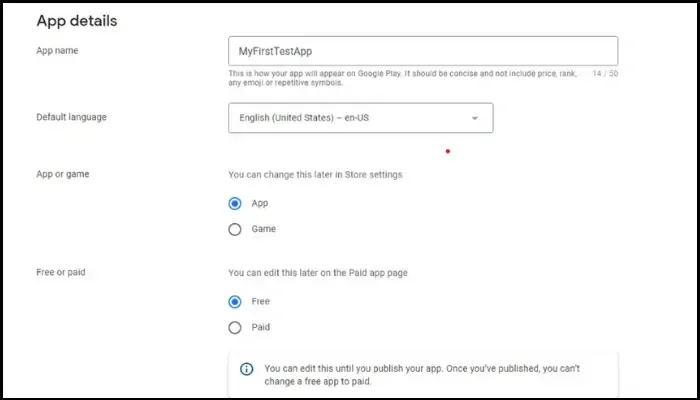Click the "14 / 50" character counter
This screenshot has height=400, width=700.
click(x=605, y=74)
